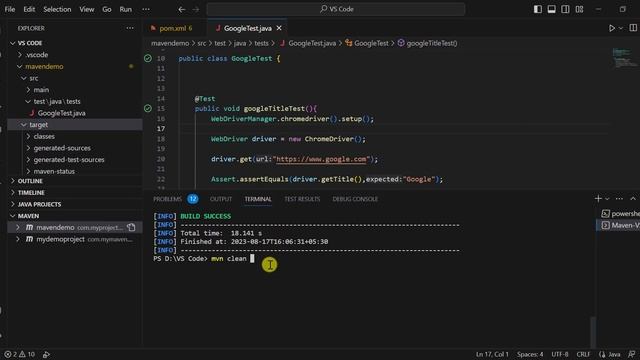Open run options dropdown beside play
Image resolution: width=640 pixels, height=360 pixels.
(621, 28)
